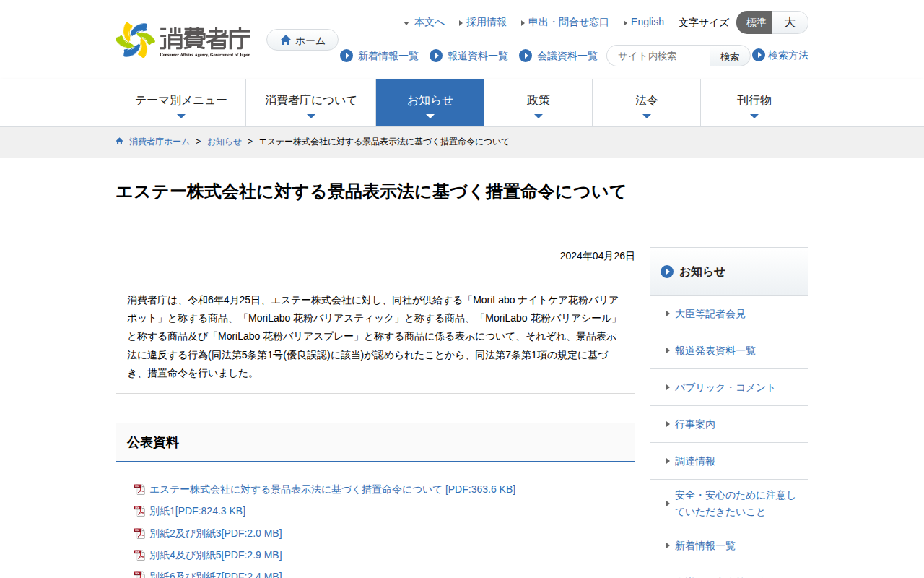Screen dimensions: 924x578
Task: Click 消費者庁ホーム in the breadcrumb
Action: point(160,142)
